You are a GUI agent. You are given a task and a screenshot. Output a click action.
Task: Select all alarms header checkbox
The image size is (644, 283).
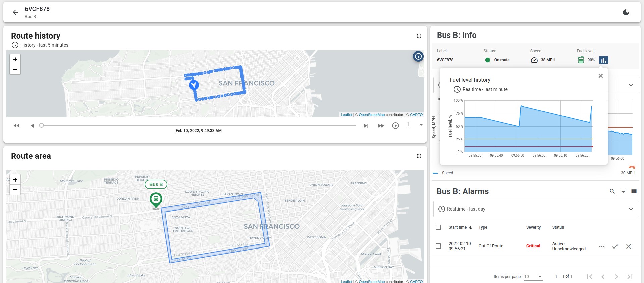pyautogui.click(x=438, y=227)
